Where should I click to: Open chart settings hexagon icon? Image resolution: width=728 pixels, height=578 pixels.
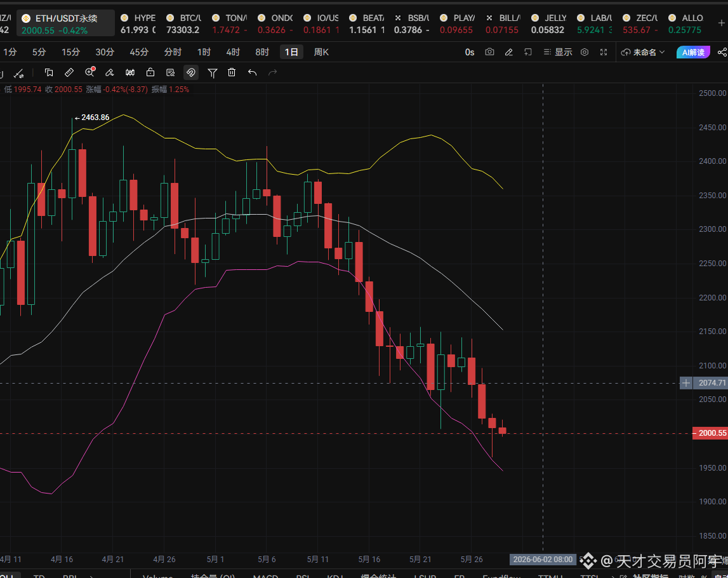pos(585,52)
